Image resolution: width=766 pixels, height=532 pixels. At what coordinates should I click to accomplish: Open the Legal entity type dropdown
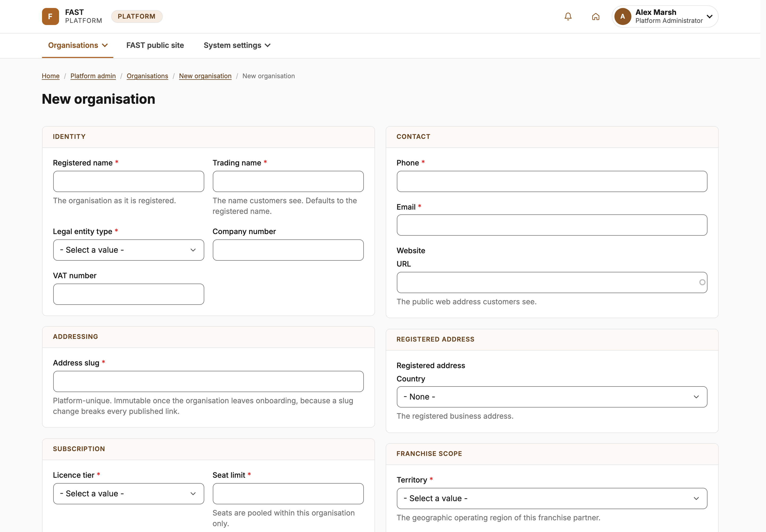(x=129, y=250)
